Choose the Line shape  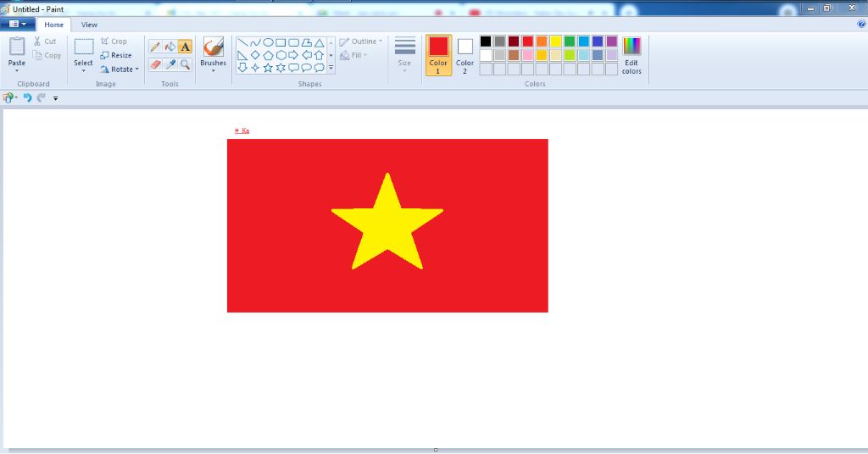click(x=242, y=42)
